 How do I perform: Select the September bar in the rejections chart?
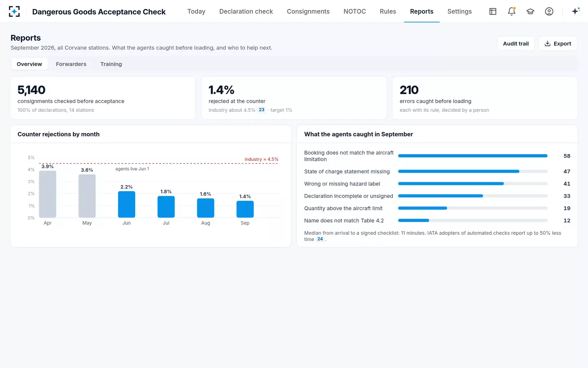pyautogui.click(x=245, y=209)
